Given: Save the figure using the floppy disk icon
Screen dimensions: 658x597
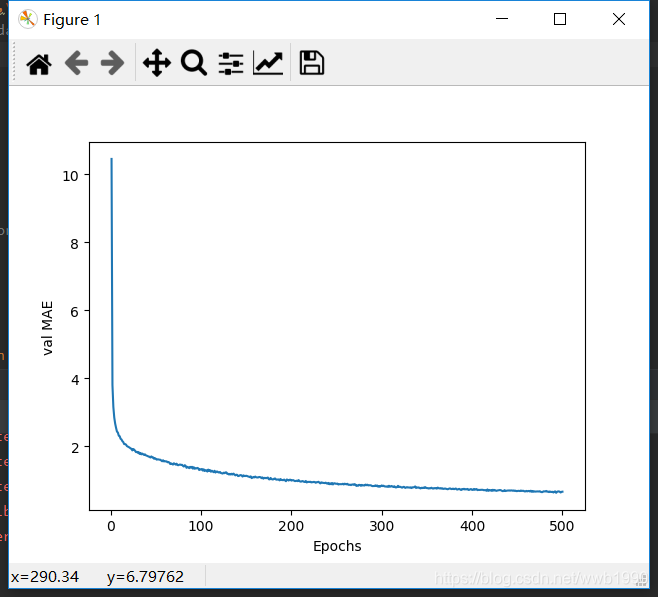Looking at the screenshot, I should pyautogui.click(x=312, y=63).
